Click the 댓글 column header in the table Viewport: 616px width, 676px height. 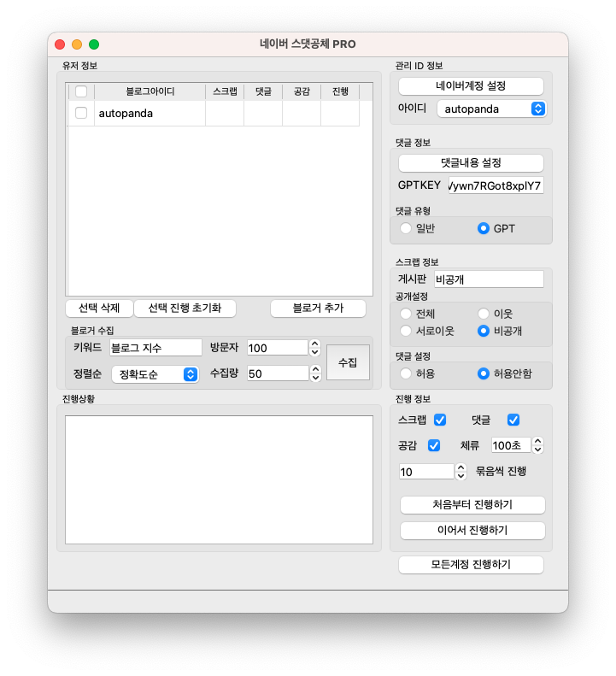[263, 91]
